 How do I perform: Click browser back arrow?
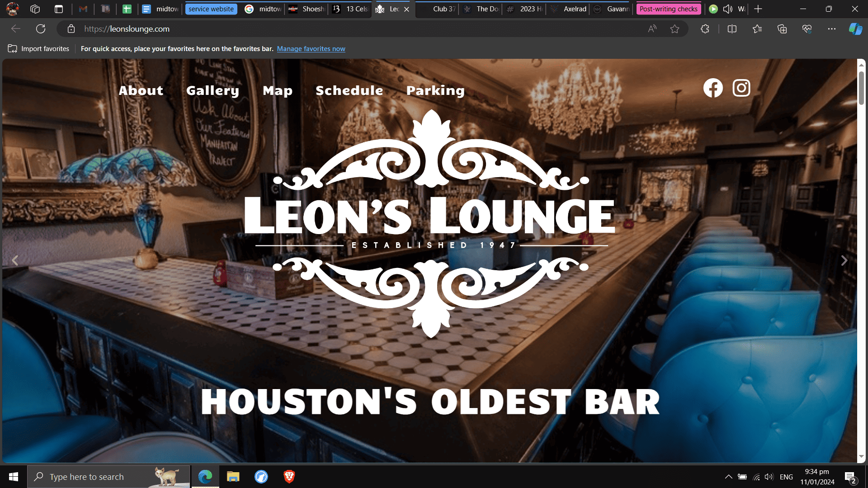16,29
